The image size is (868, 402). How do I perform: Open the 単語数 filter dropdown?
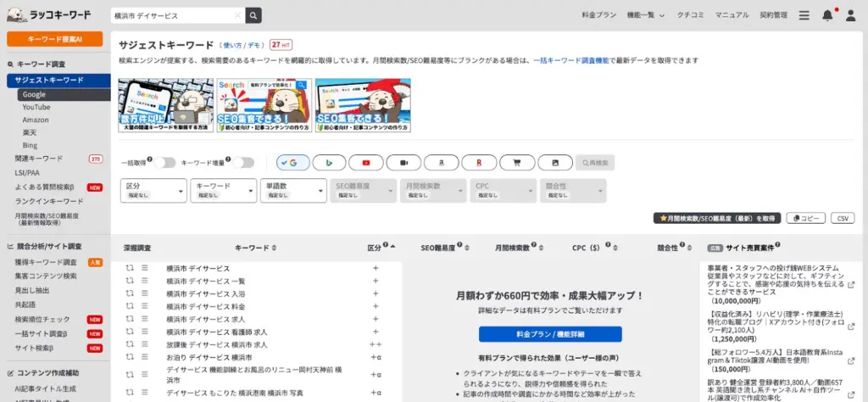point(293,191)
